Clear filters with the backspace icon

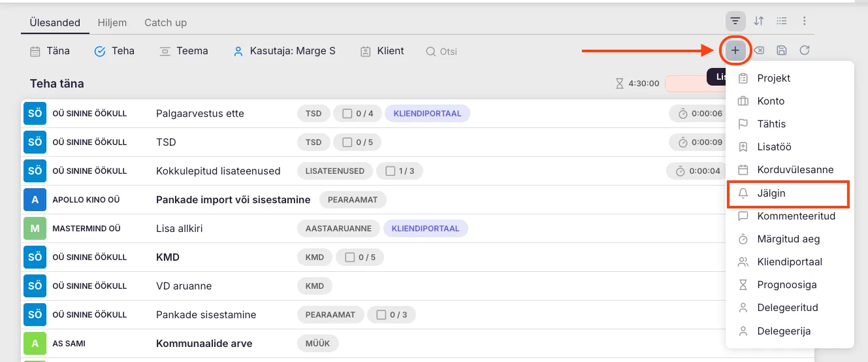pos(759,50)
